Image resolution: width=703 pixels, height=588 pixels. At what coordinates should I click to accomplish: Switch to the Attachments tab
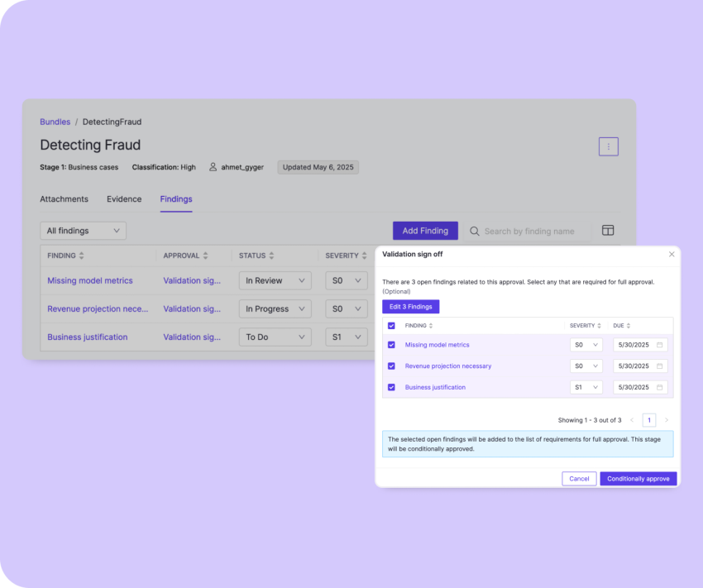click(x=65, y=199)
